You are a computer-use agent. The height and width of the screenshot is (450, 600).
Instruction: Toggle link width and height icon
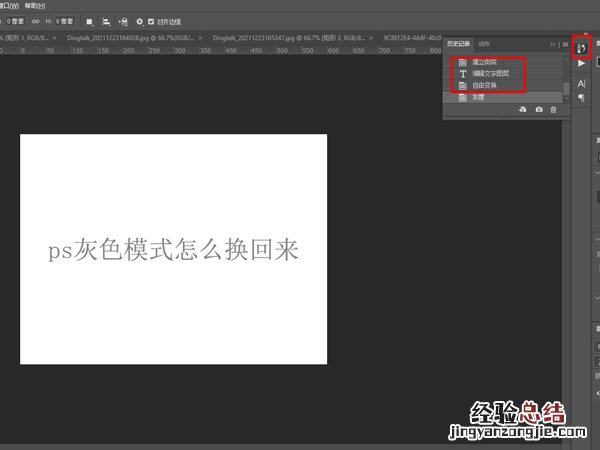37,21
